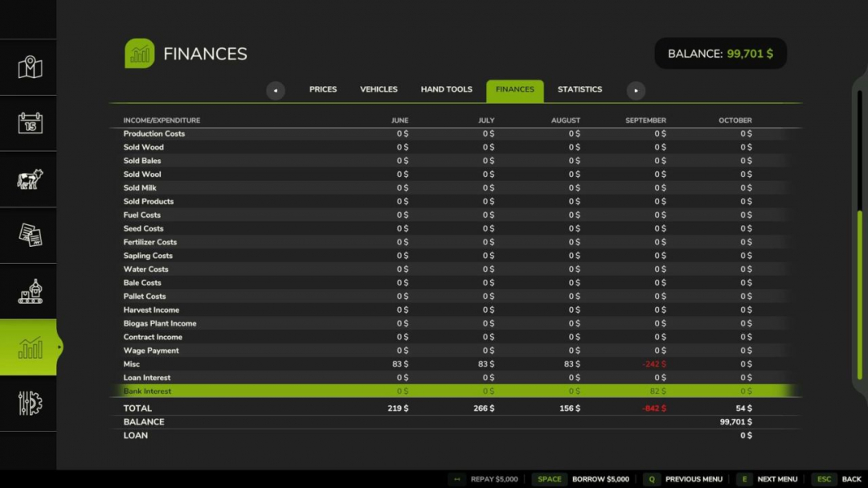Click the JUNE column header
868x488 pixels.
click(x=399, y=121)
